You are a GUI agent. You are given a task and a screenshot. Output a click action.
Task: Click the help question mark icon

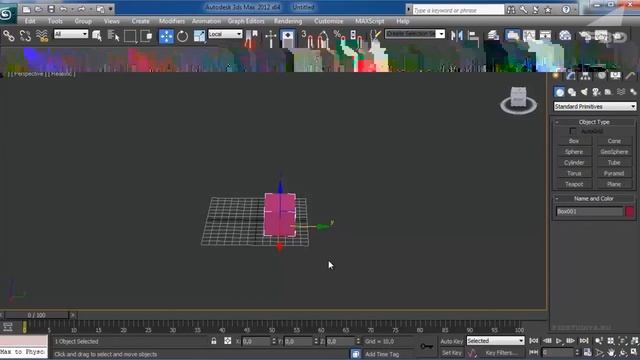click(x=566, y=9)
